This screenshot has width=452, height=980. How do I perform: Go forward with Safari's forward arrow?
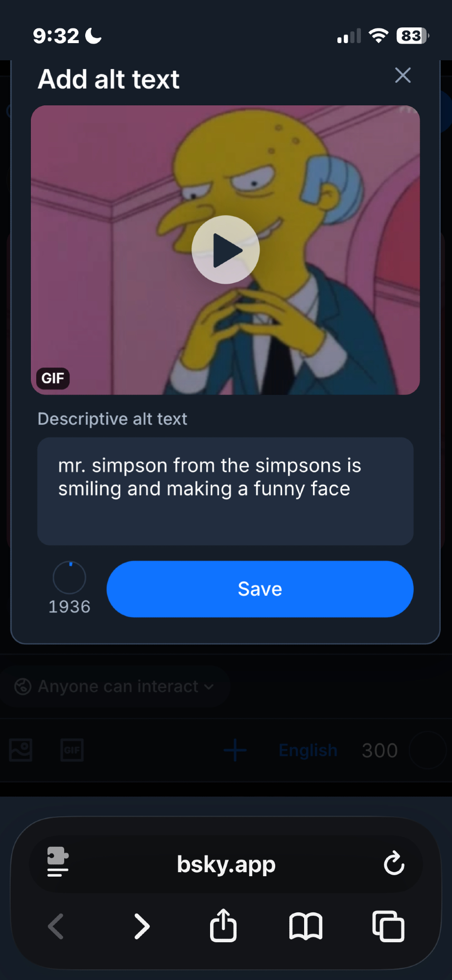point(142,927)
